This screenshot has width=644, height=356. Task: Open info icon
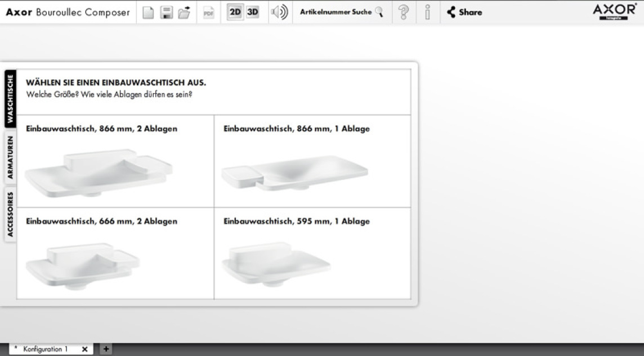pos(428,12)
